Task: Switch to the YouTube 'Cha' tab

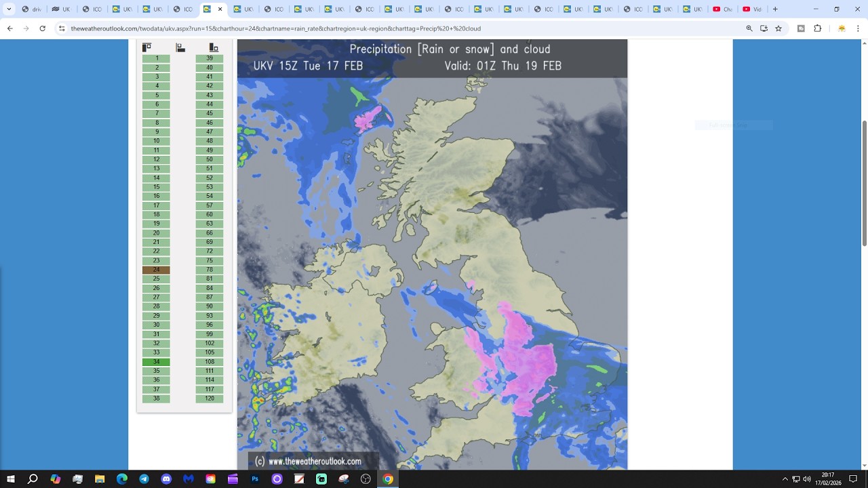Action: pyautogui.click(x=723, y=9)
